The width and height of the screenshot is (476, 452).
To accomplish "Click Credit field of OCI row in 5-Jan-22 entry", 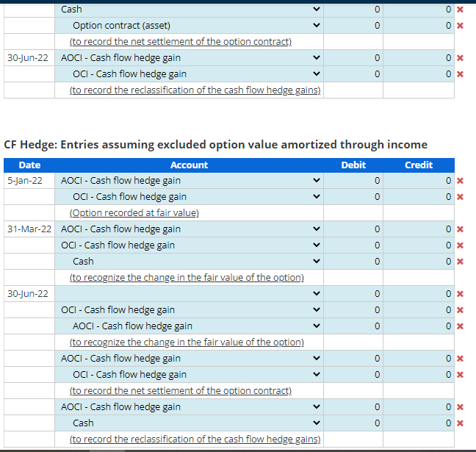I will click(x=419, y=197).
